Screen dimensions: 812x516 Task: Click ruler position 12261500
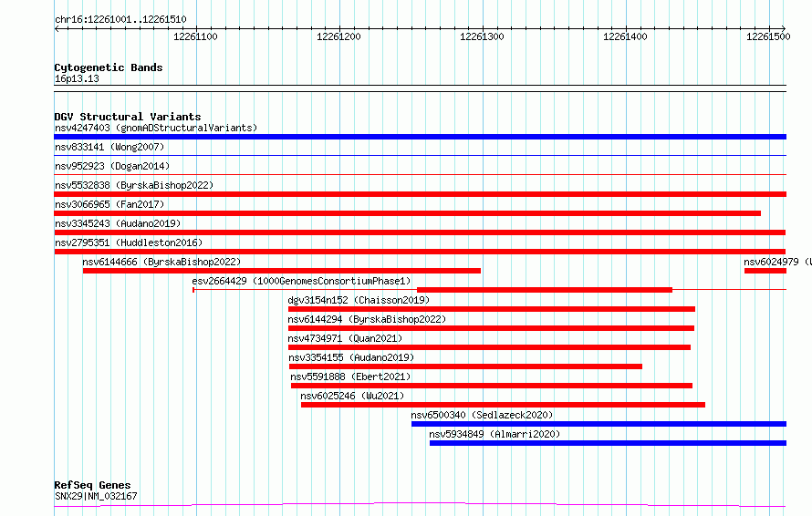[x=768, y=36]
